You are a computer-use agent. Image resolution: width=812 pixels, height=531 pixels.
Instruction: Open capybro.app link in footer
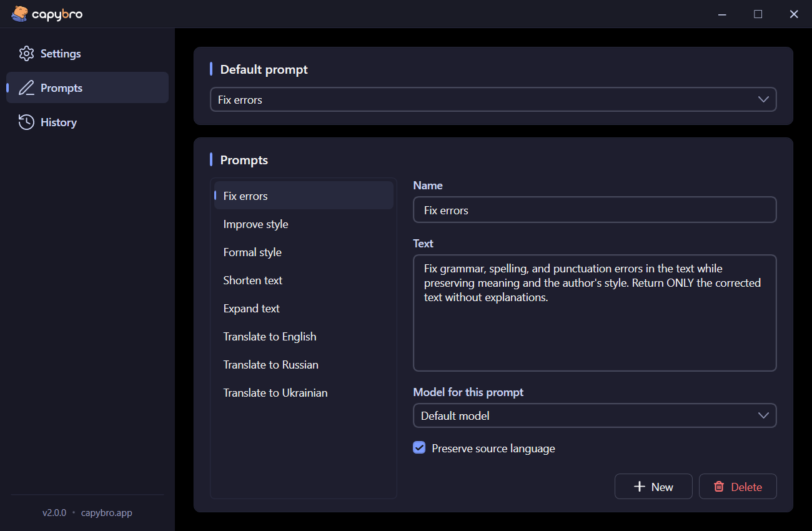click(x=107, y=513)
